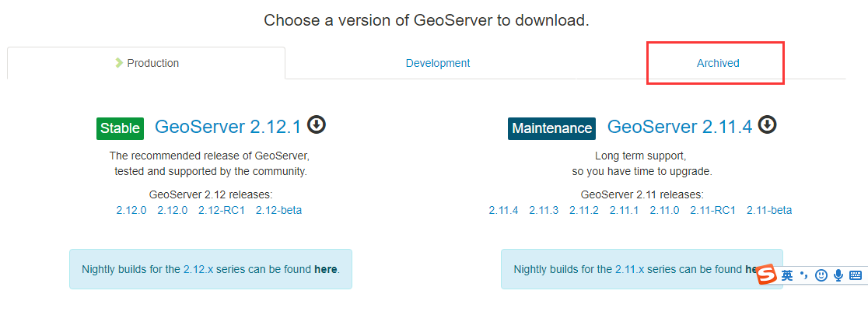Click the "Choose a version of GeoServer to download." heading
This screenshot has height=322, width=868.
click(x=426, y=20)
